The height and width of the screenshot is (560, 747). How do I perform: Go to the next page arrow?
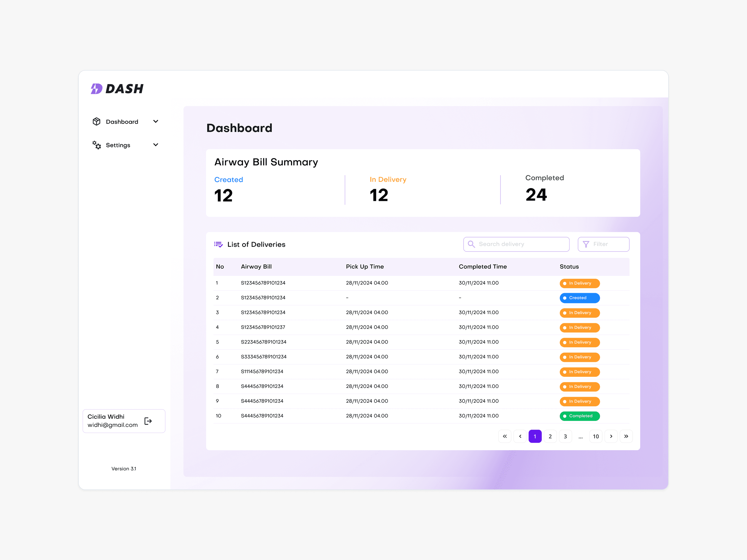point(611,436)
